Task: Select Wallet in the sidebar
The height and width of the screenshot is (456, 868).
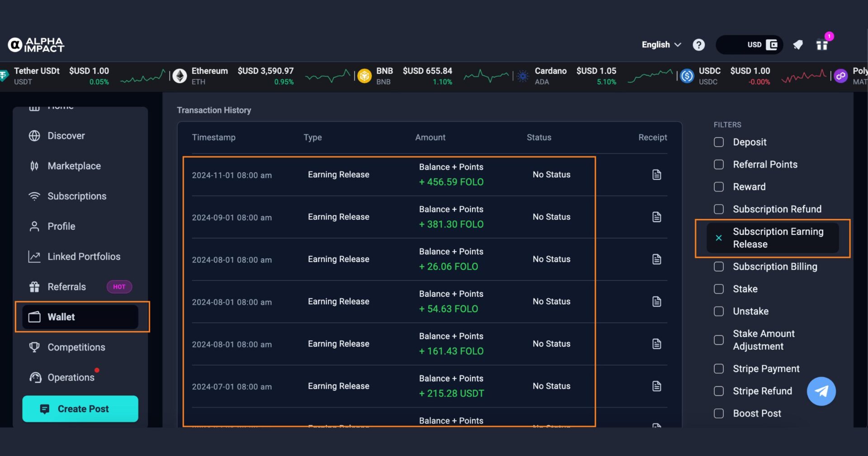Action: point(80,317)
